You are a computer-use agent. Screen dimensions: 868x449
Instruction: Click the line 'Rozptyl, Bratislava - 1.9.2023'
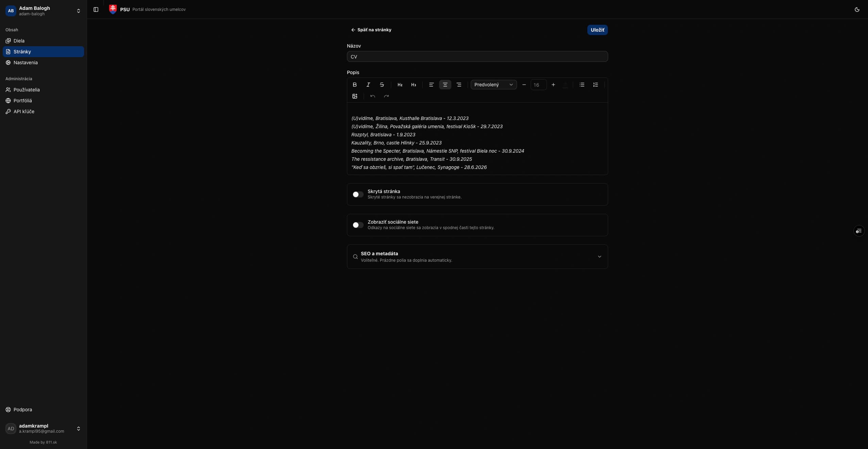click(x=383, y=135)
